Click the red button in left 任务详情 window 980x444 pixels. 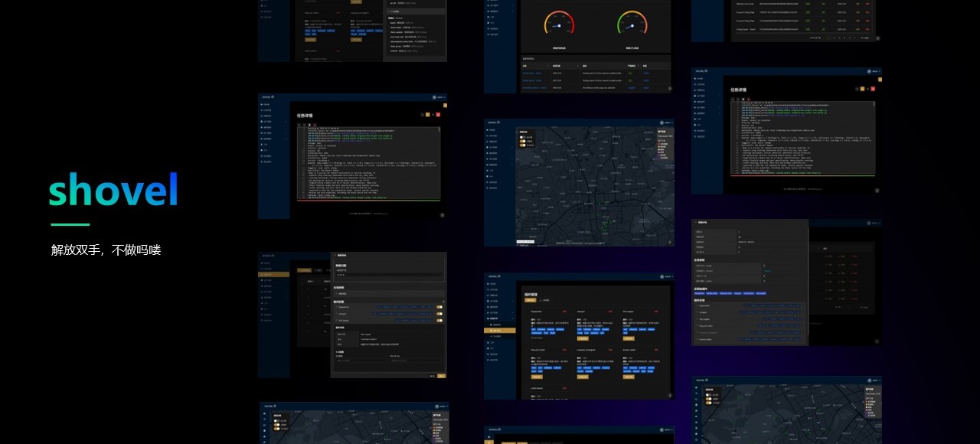(438, 115)
